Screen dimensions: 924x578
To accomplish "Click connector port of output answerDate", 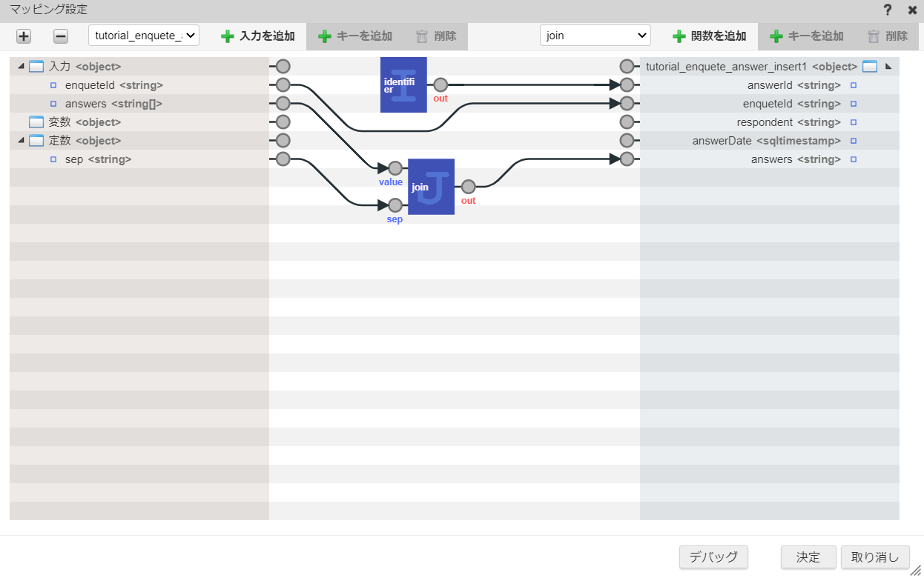I will tap(627, 140).
